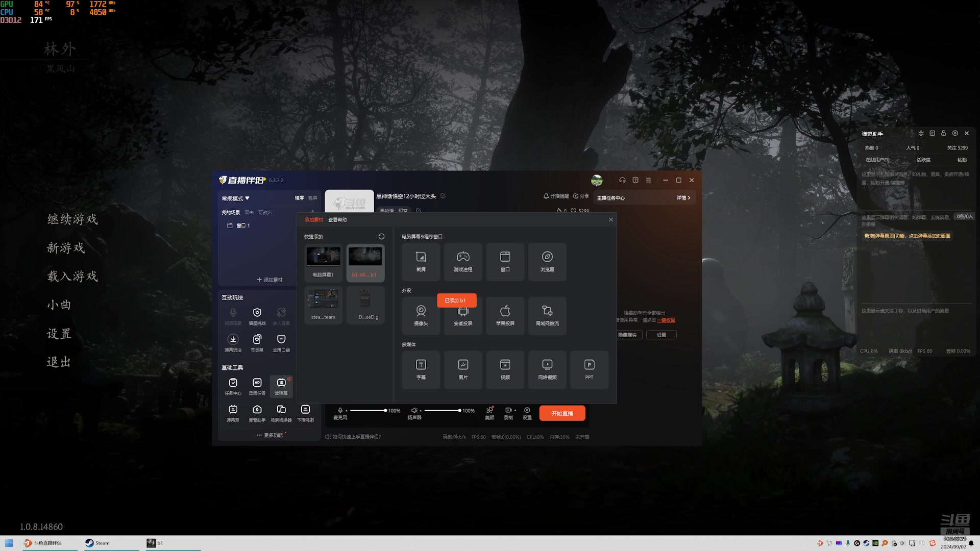Open help question-mark icon in title bar
Image resolution: width=980 pixels, height=551 pixels.
tap(635, 180)
